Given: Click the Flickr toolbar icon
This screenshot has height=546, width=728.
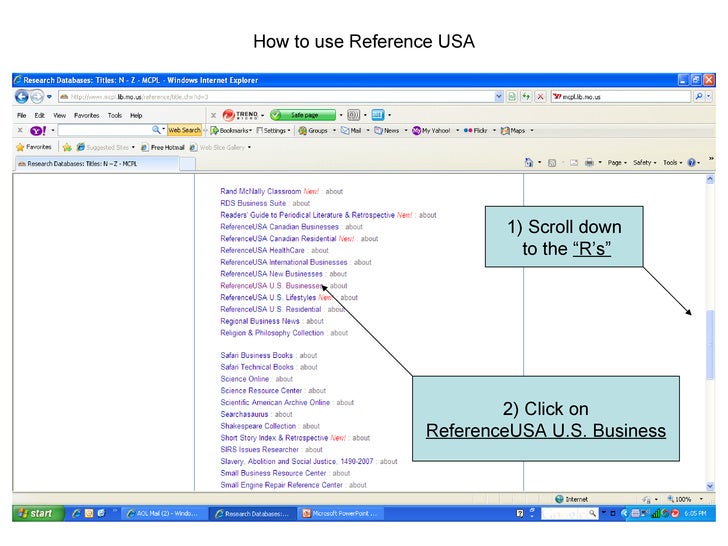Looking at the screenshot, I should 468,131.
